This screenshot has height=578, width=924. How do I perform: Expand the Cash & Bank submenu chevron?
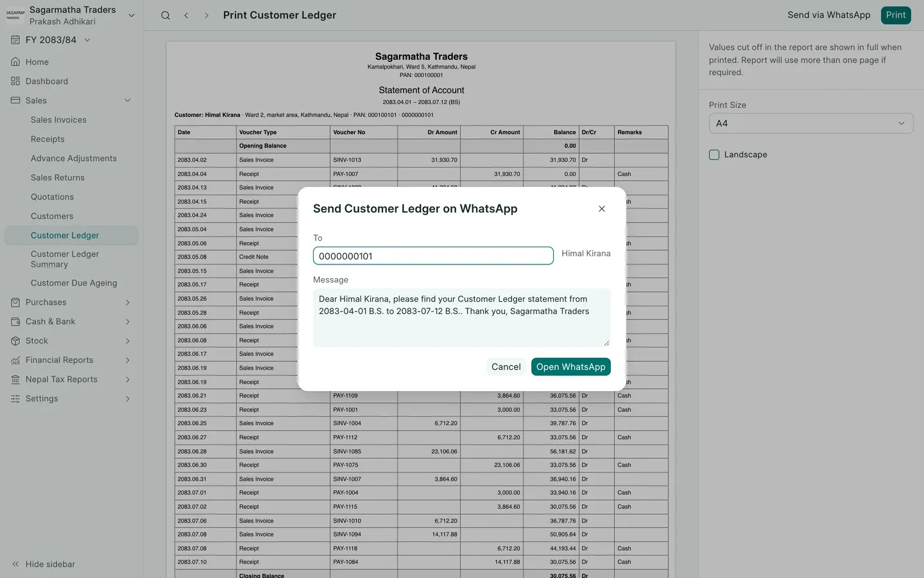tap(128, 322)
